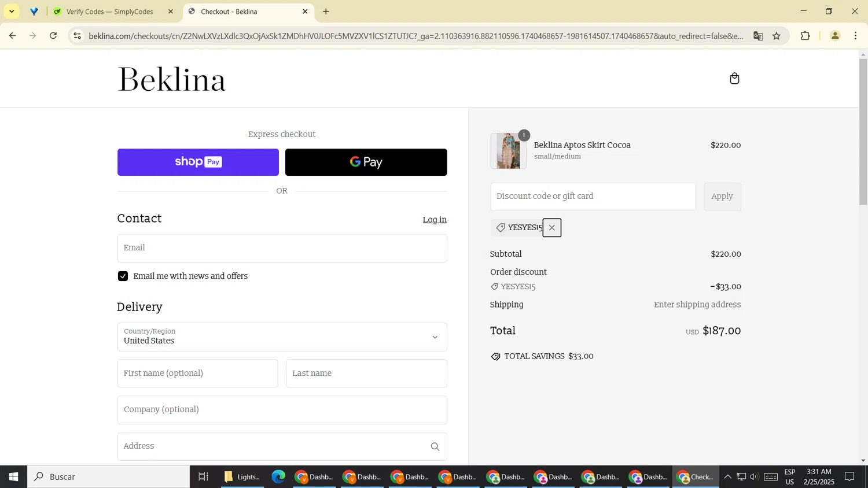Image resolution: width=868 pixels, height=488 pixels.
Task: Open Windows Task View
Action: [x=203, y=477]
